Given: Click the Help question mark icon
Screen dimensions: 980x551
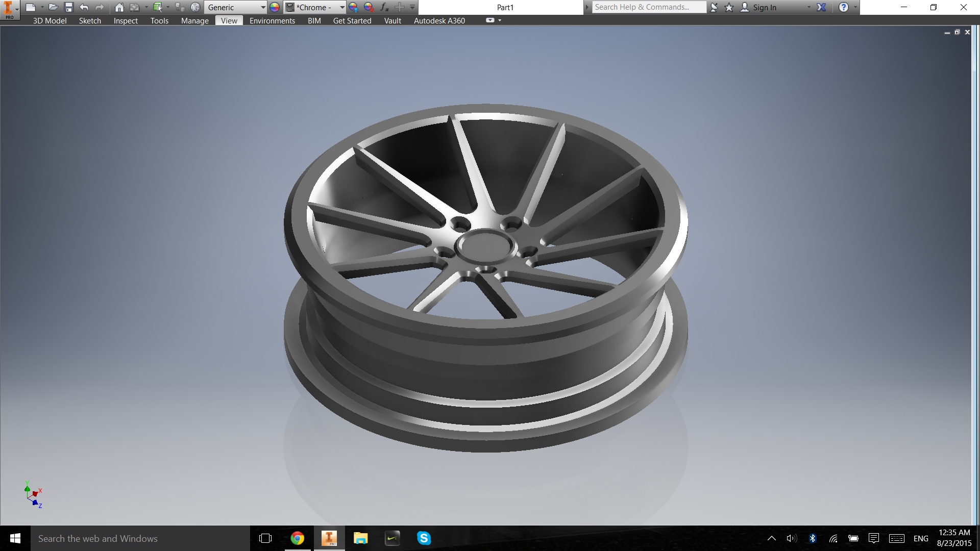Looking at the screenshot, I should click(x=843, y=7).
